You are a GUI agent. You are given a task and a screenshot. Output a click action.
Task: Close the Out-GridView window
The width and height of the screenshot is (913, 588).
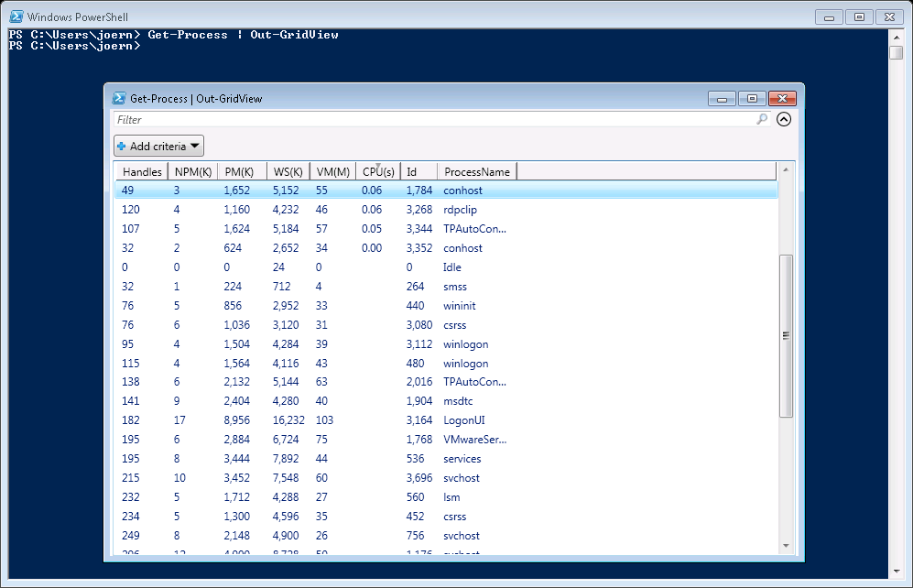tap(782, 99)
